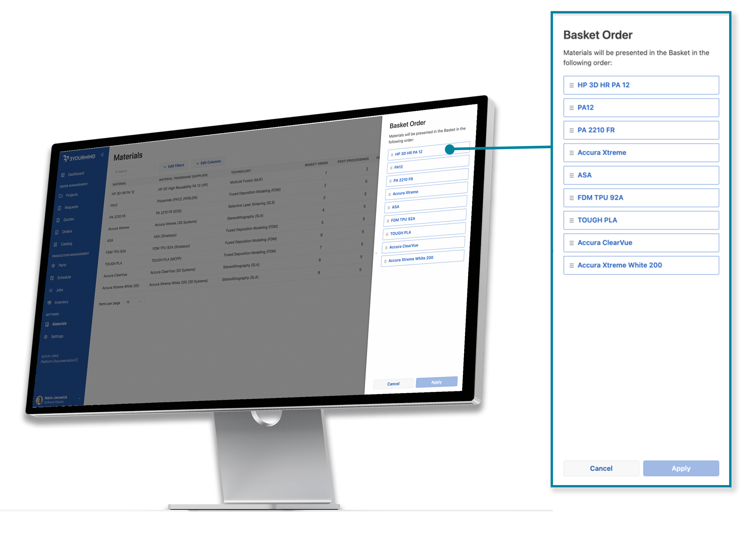Select ASA row in monitor's basket list

pos(425,205)
